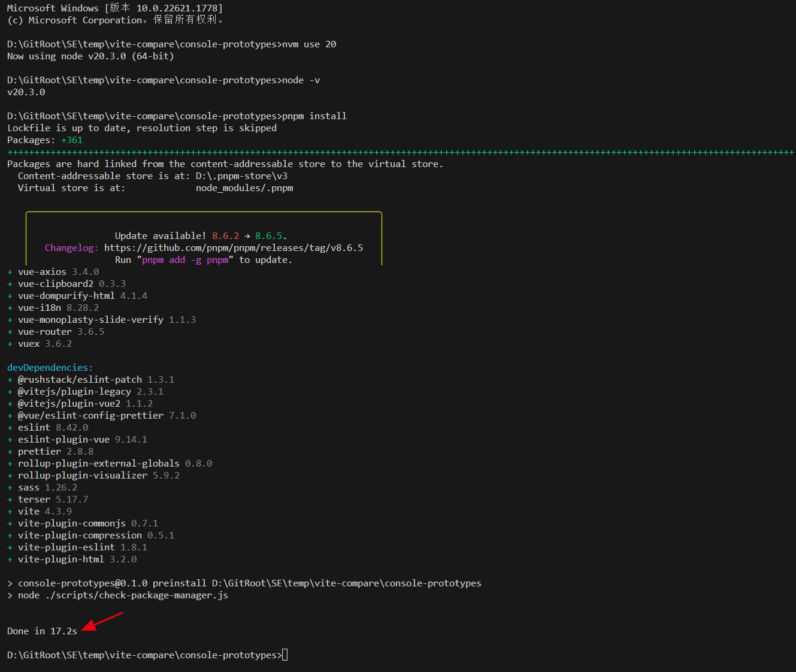The width and height of the screenshot is (796, 672).
Task: Click the 'pnpm install' command text
Action: (x=314, y=116)
